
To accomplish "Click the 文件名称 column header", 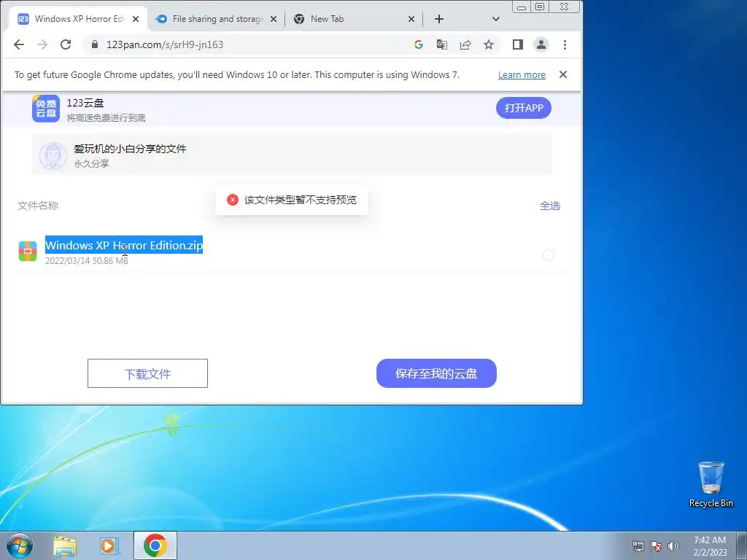I will pyautogui.click(x=38, y=206).
